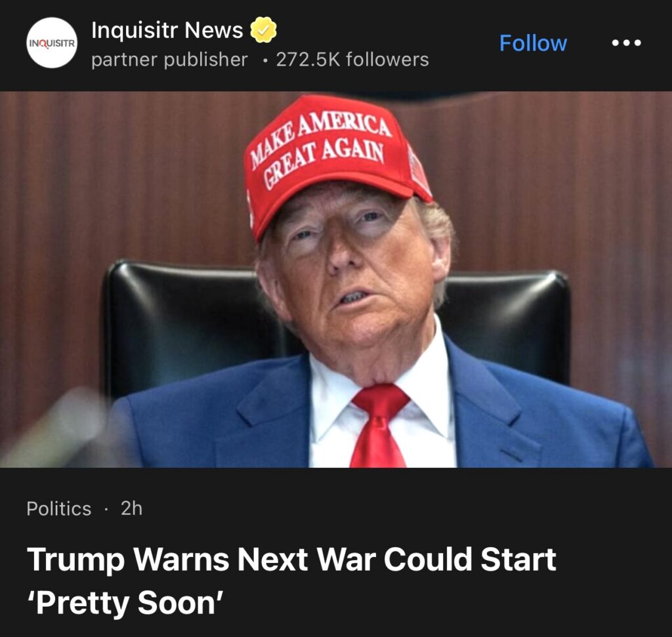Open the Politics category
672x637 pixels.
pyautogui.click(x=58, y=508)
